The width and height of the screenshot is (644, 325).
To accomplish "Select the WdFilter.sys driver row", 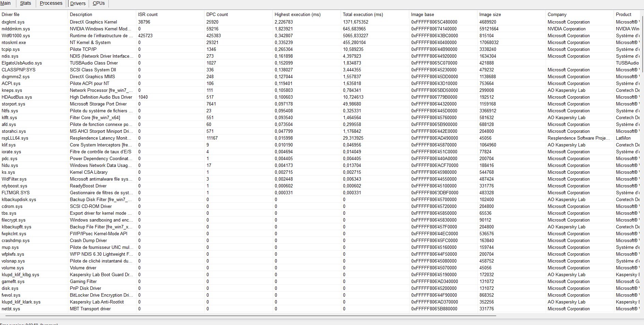I will tap(320, 179).
